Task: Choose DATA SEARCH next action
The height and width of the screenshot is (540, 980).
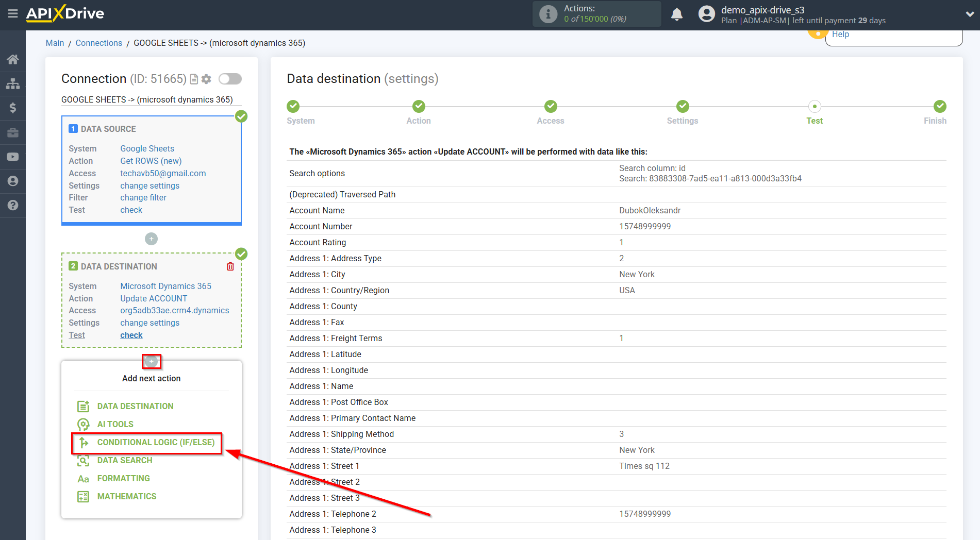Action: pos(125,460)
